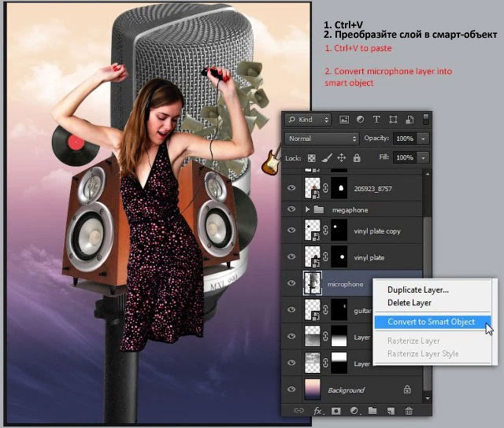
Task: Open the Normal blend mode dropdown
Action: coord(322,138)
